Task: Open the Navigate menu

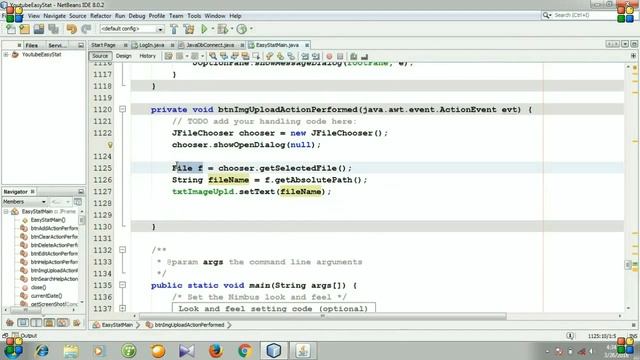Action: (54, 16)
